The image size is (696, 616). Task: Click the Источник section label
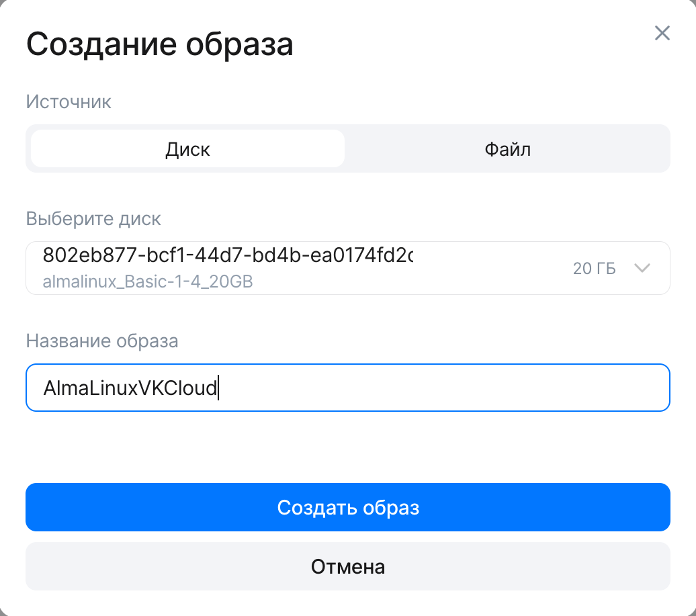[x=69, y=101]
